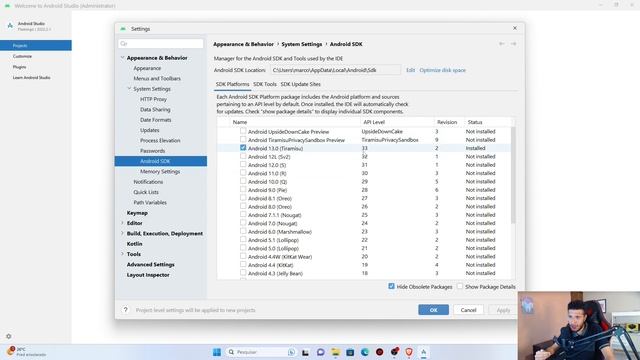Switch to SDK Platforms tab
This screenshot has width=640, height=360.
pyautogui.click(x=232, y=84)
